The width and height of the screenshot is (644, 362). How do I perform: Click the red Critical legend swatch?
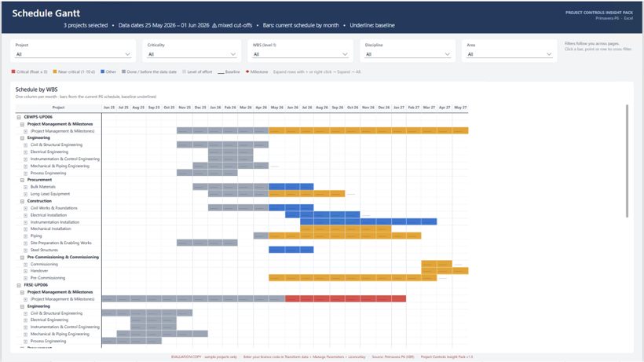(x=13, y=71)
